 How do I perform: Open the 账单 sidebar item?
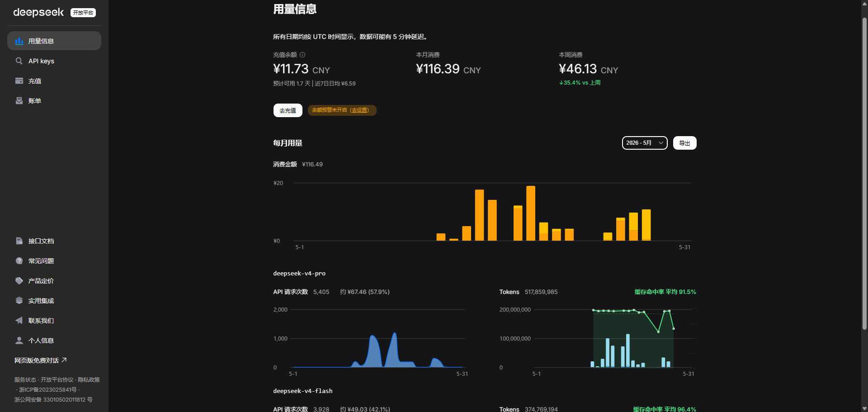pyautogui.click(x=54, y=101)
